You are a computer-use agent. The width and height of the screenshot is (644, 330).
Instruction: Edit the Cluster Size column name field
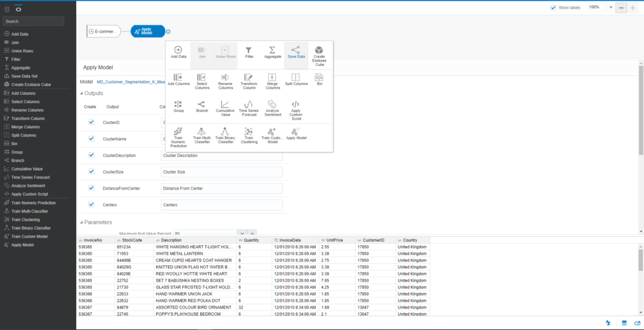222,172
